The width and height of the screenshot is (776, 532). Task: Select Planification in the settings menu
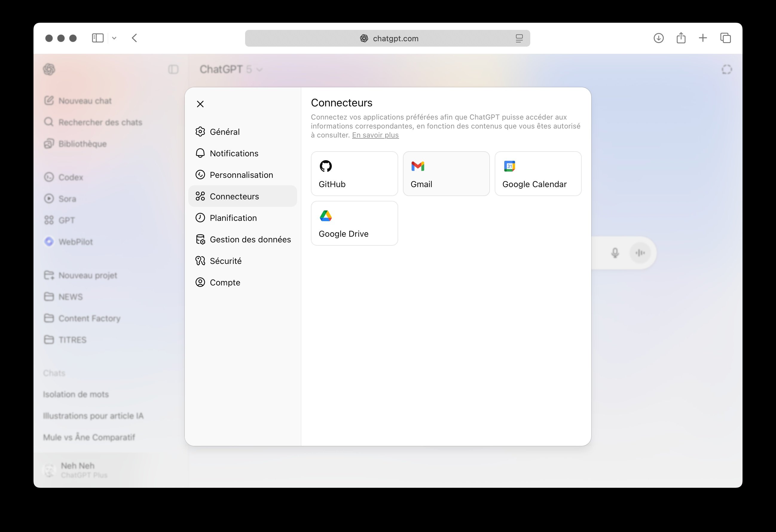point(233,217)
